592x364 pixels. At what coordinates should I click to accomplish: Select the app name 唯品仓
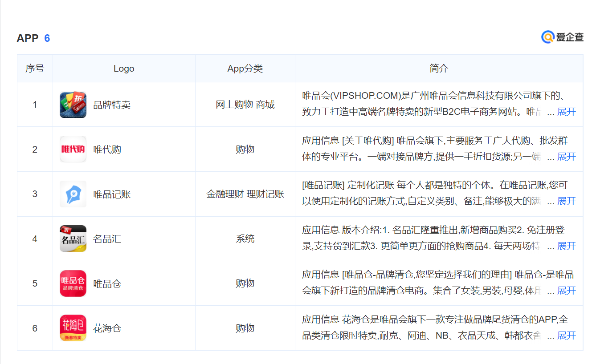107,284
